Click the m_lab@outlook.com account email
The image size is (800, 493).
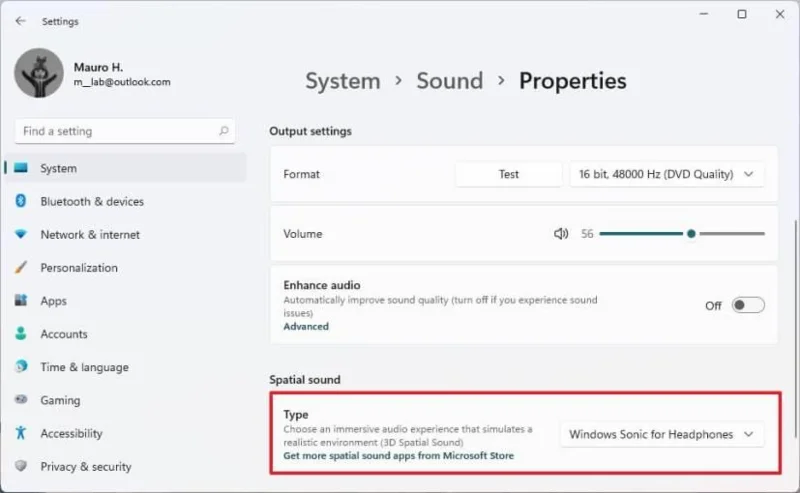click(122, 82)
